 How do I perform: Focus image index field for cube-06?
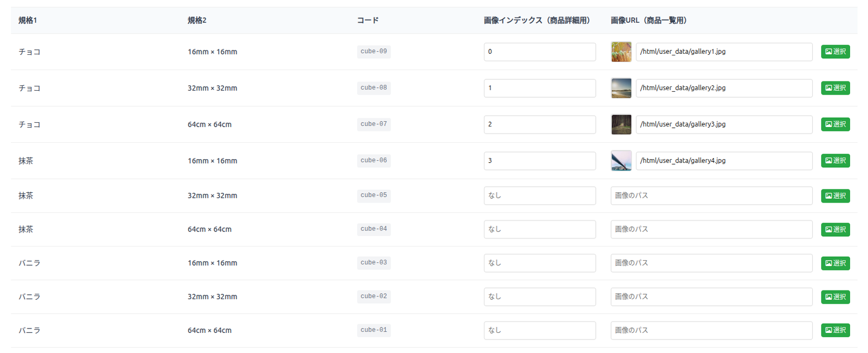click(x=540, y=161)
